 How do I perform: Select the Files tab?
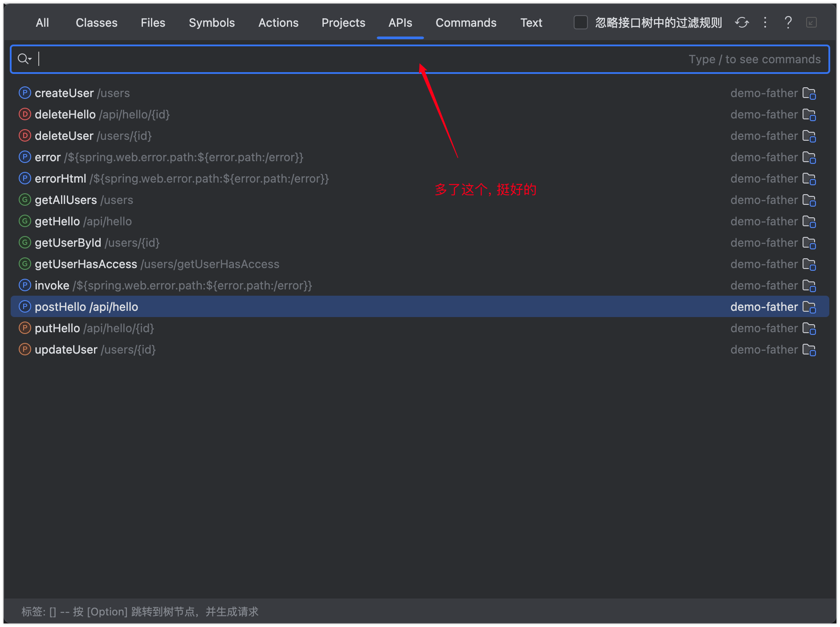[x=153, y=23]
